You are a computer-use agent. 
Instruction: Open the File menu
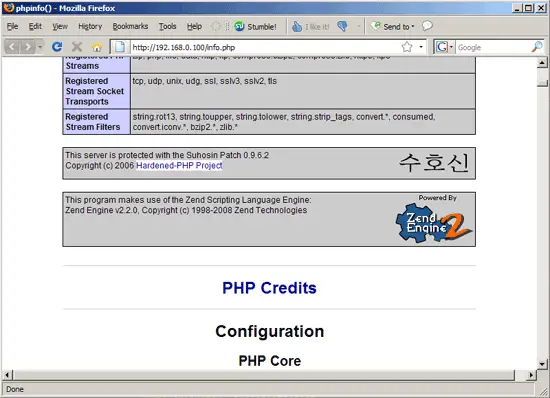tap(12, 26)
